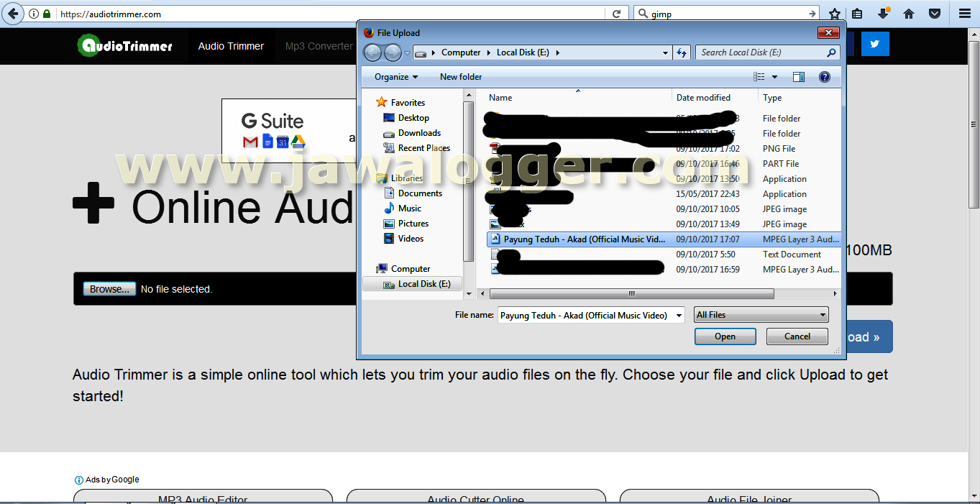Open the Organize dropdown menu
Screen dimensions: 980x504
pos(396,77)
